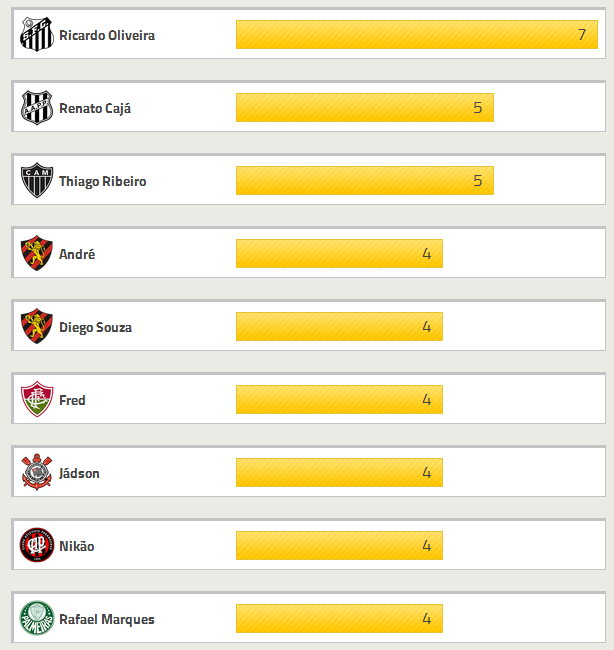Select the name Jádson
Image resolution: width=614 pixels, height=650 pixels.
click(79, 473)
